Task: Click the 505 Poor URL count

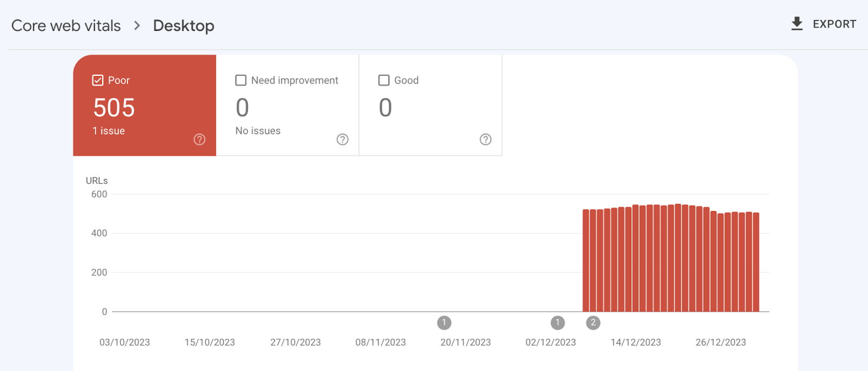Action: point(114,107)
